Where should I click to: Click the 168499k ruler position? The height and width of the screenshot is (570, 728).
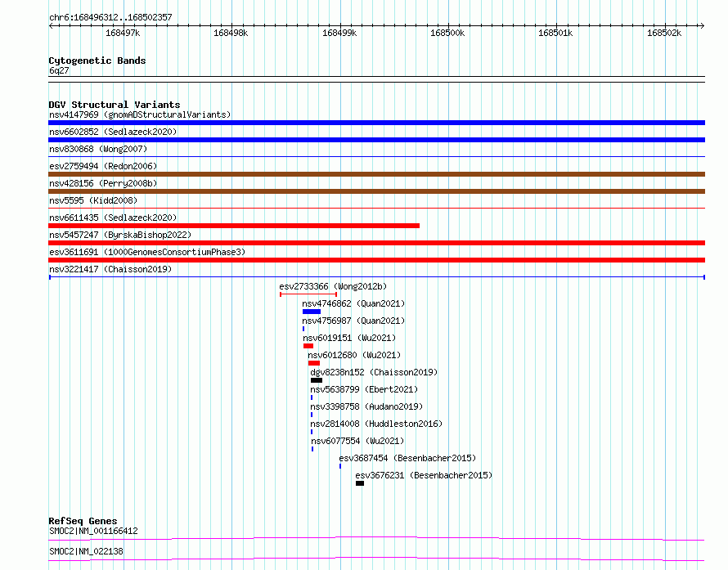339,33
